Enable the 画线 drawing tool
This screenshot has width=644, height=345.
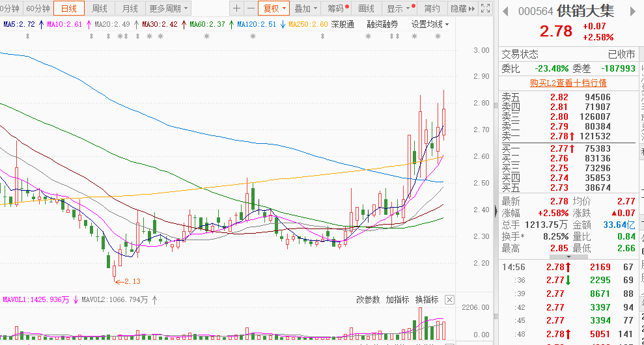(367, 8)
